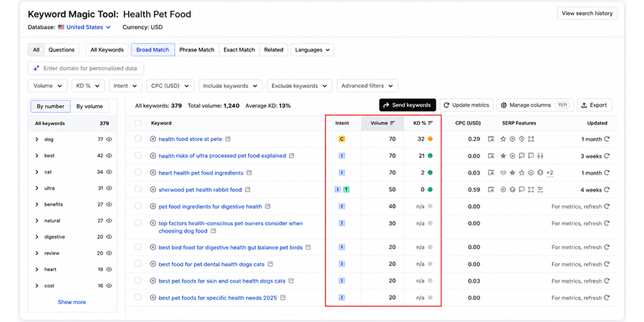Open Manage columns
The width and height of the screenshot is (644, 322).
tap(535, 105)
